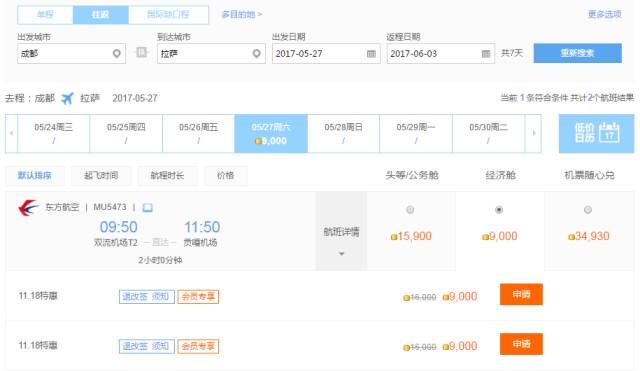Sort by 价格 price
Image resolution: width=640 pixels, height=371 pixels.
(x=225, y=176)
